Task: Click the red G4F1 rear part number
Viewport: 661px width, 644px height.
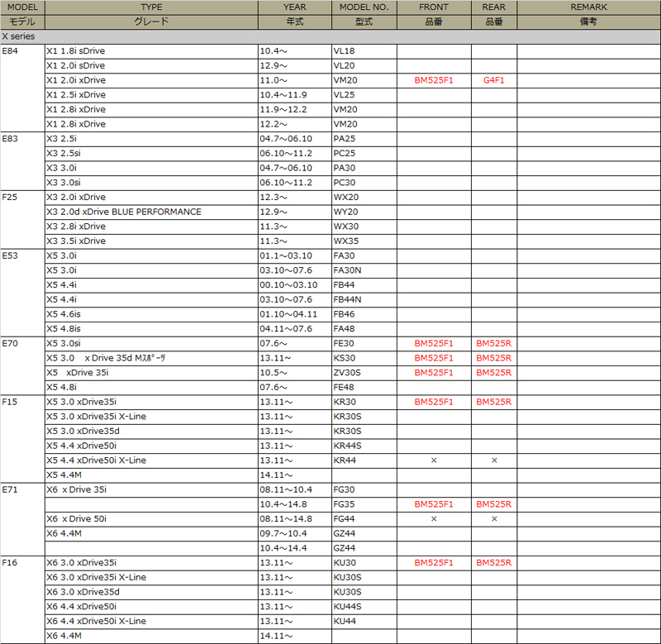Action: pos(493,80)
